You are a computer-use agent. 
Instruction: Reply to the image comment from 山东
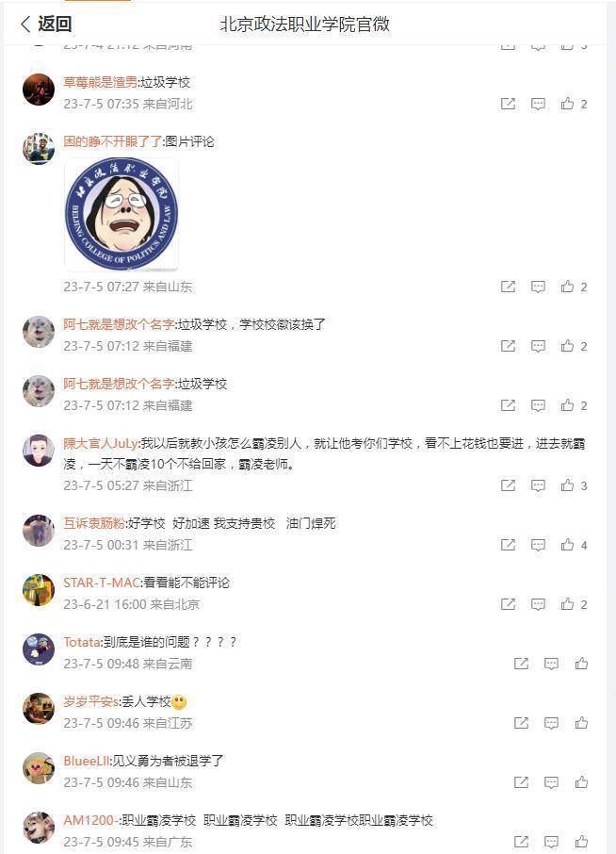(x=538, y=287)
